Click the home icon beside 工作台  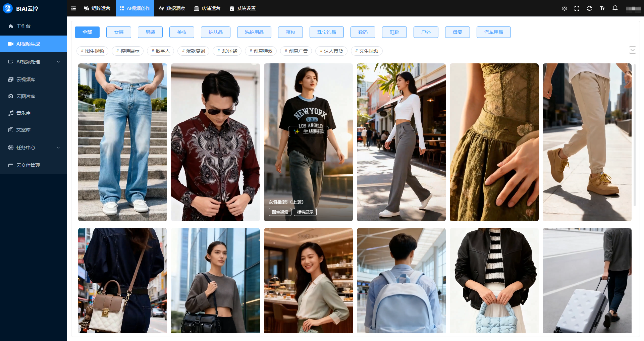pos(11,26)
